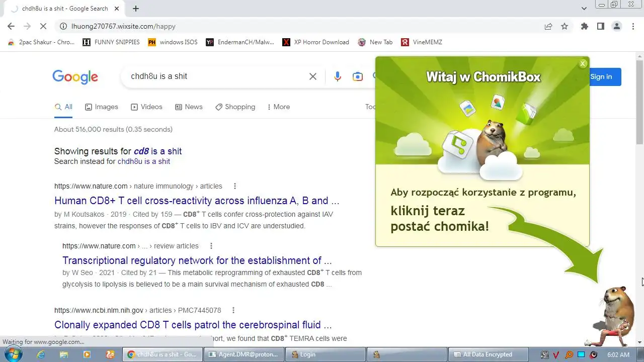Viewport: 644px width, 362px height.
Task: Click the orange magnifier tray icon
Action: tap(569, 354)
